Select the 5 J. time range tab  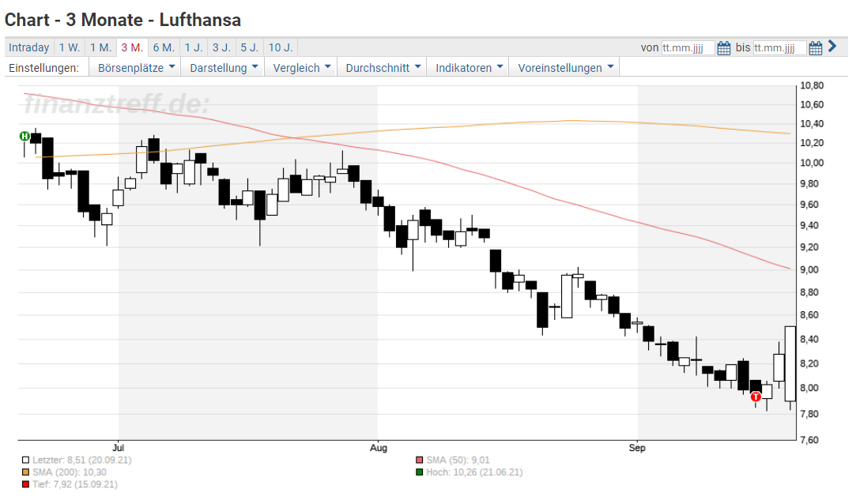250,47
